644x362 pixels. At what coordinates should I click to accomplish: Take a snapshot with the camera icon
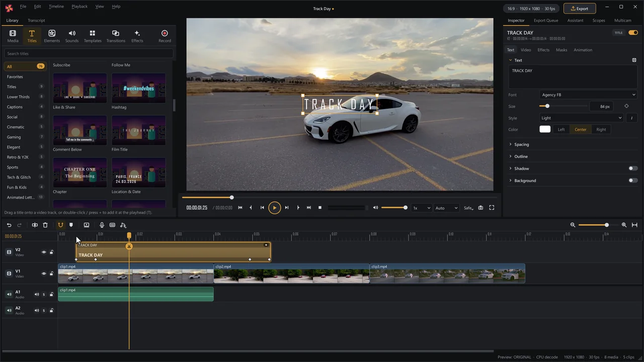480,208
